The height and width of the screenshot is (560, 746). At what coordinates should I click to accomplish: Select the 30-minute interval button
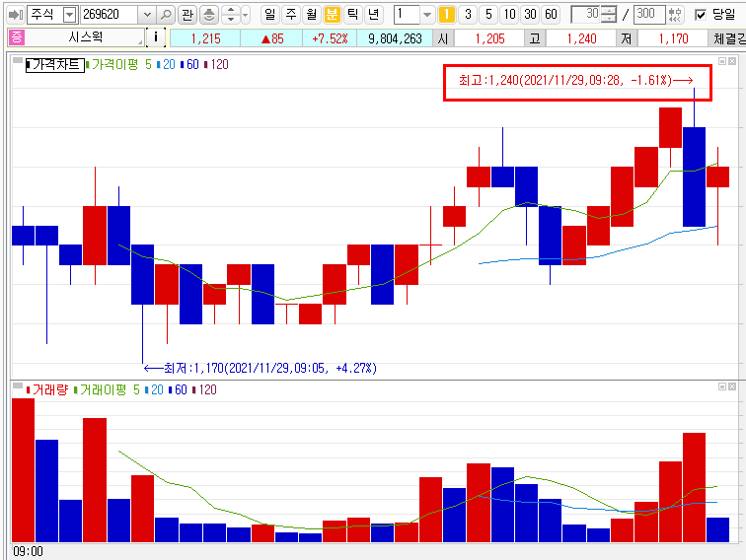[x=530, y=14]
